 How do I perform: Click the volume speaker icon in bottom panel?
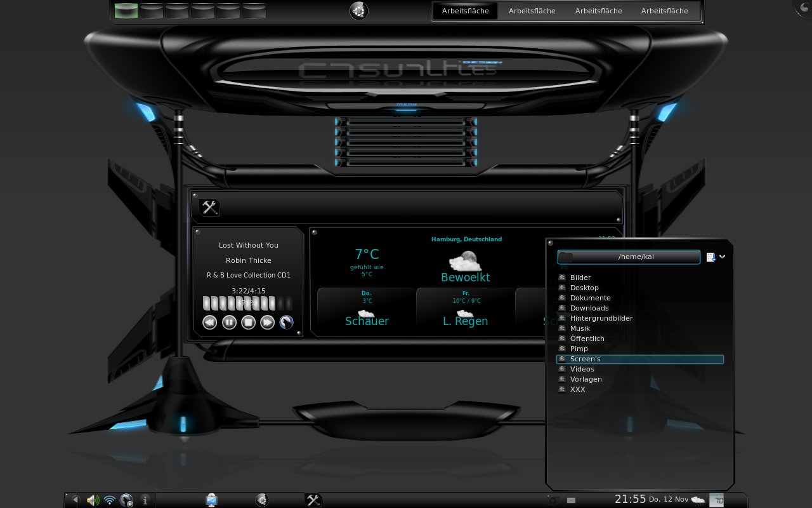(x=93, y=500)
